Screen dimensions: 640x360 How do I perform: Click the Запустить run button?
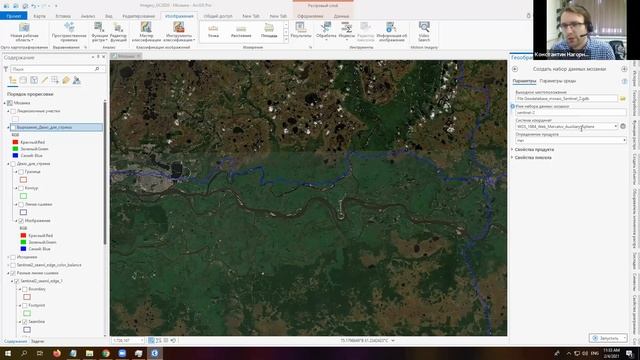pyautogui.click(x=608, y=338)
